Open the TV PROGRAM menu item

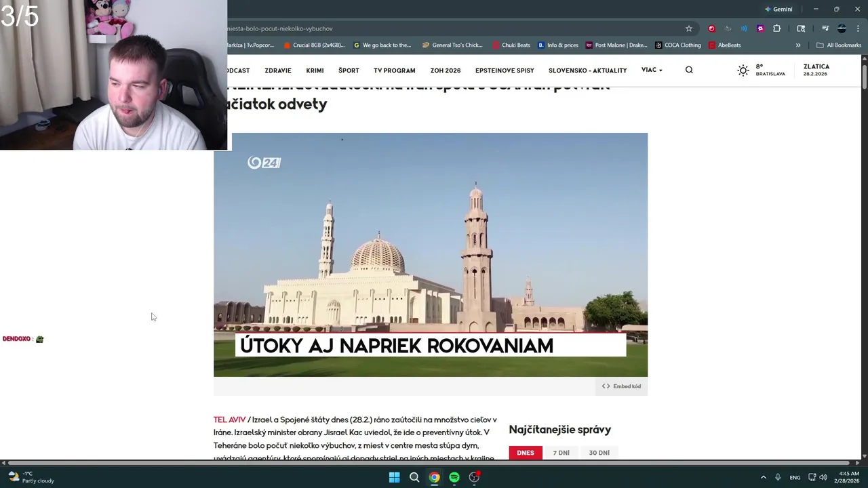coord(394,70)
